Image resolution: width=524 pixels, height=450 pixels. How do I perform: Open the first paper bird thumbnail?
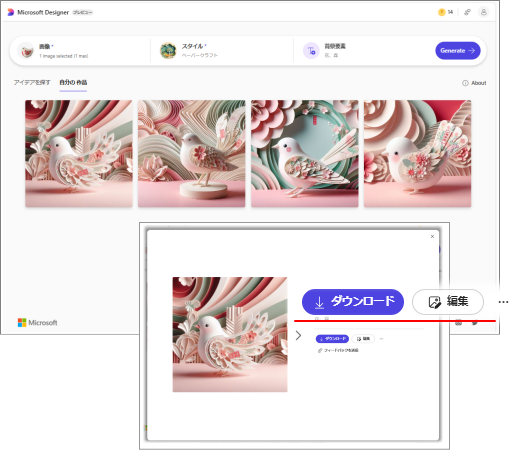79,154
